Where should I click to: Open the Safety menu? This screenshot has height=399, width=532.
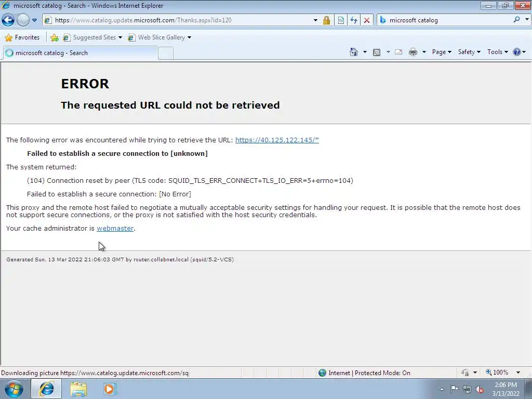tap(469, 52)
